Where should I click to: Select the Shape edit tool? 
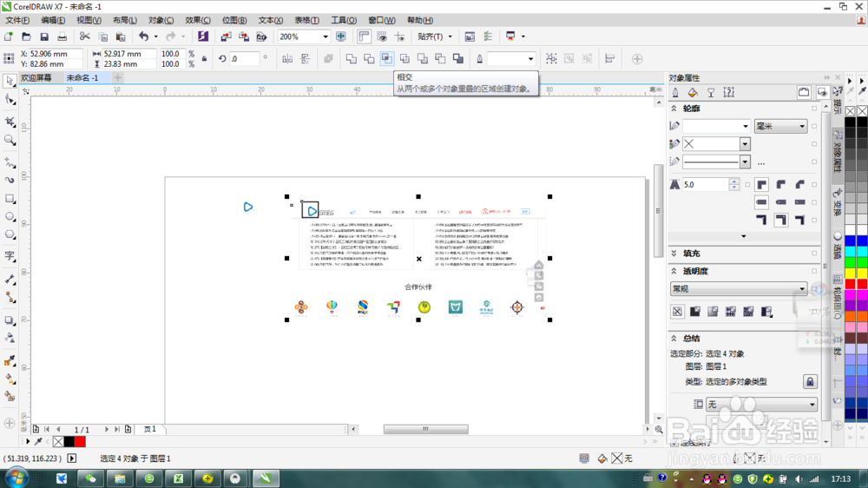pos(10,100)
